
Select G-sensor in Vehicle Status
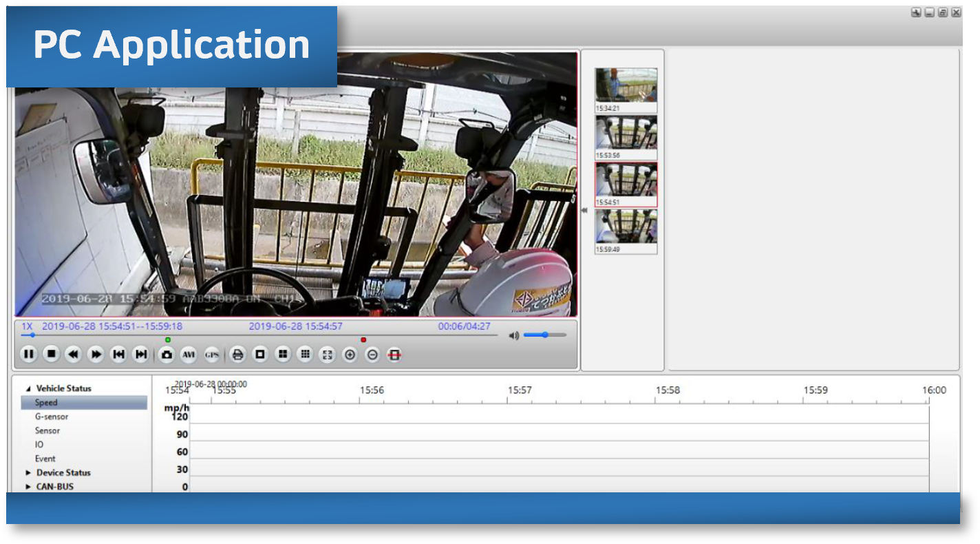click(x=52, y=417)
